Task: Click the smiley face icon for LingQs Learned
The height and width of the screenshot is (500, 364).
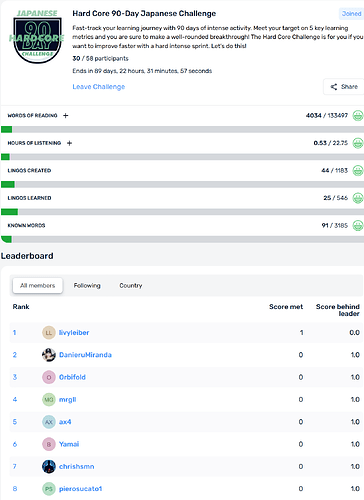Action: pyautogui.click(x=358, y=198)
